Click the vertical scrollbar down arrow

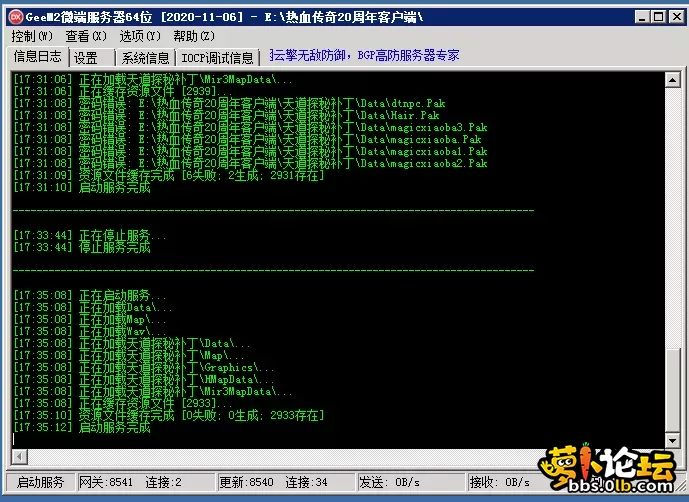tap(672, 440)
